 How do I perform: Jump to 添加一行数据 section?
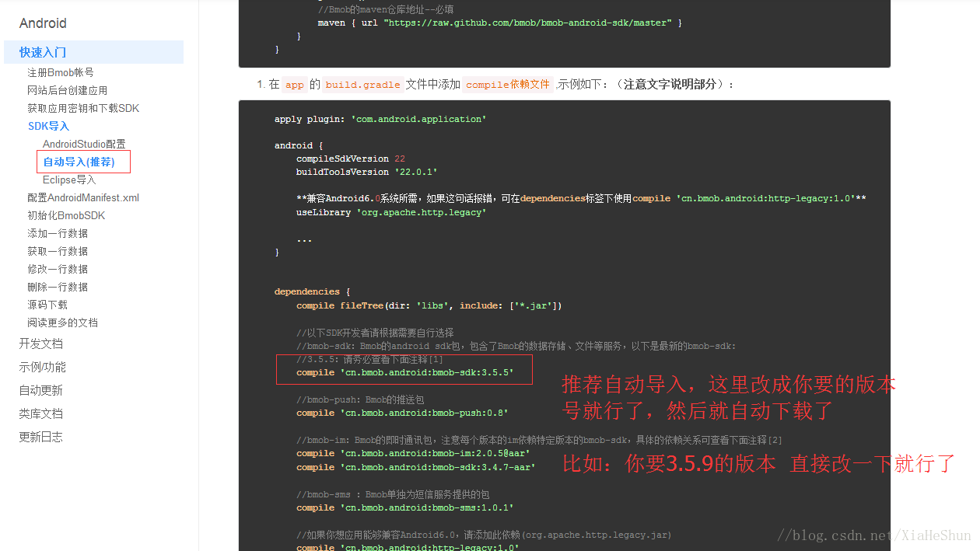pyautogui.click(x=58, y=233)
